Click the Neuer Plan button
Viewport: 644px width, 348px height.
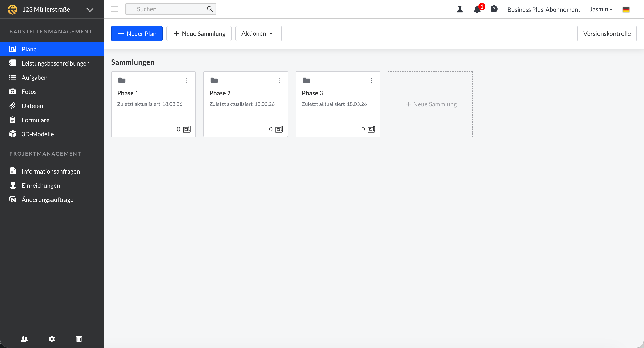(137, 33)
